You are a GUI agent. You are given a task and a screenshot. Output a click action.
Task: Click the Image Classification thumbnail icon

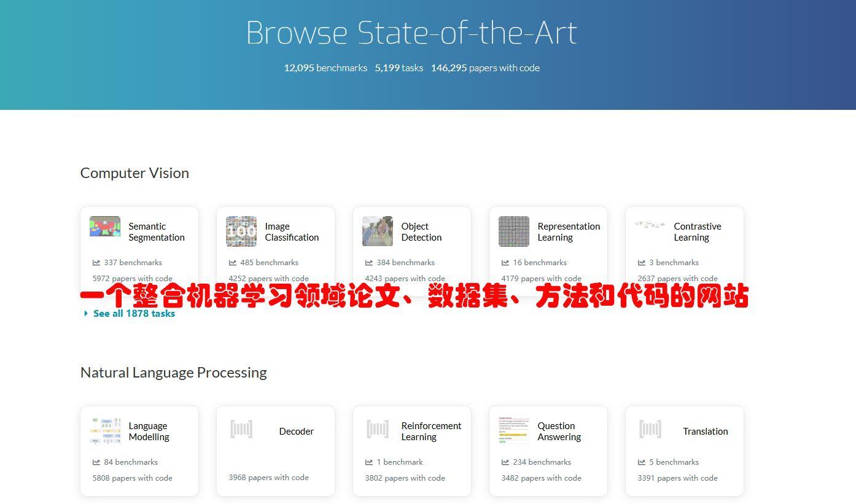point(241,231)
